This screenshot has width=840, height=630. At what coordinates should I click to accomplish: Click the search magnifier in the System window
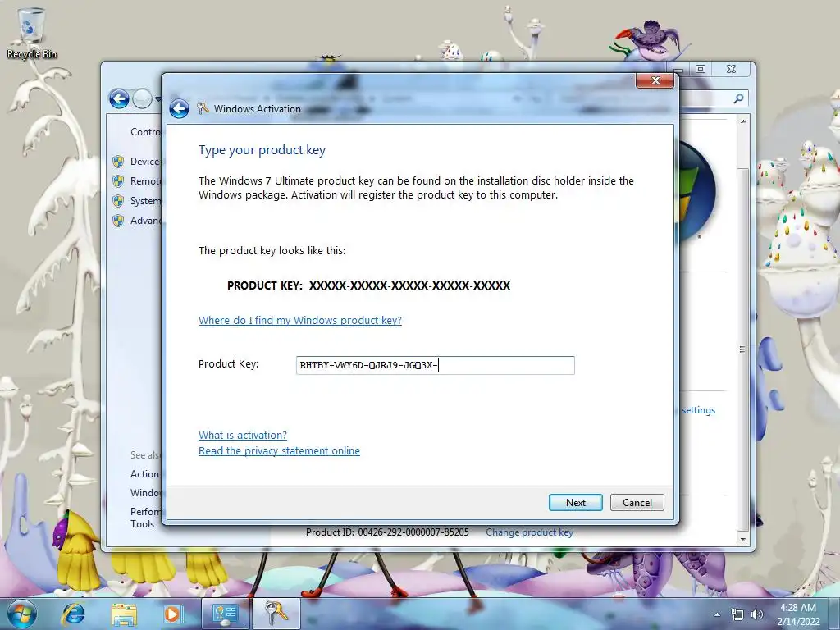739,98
